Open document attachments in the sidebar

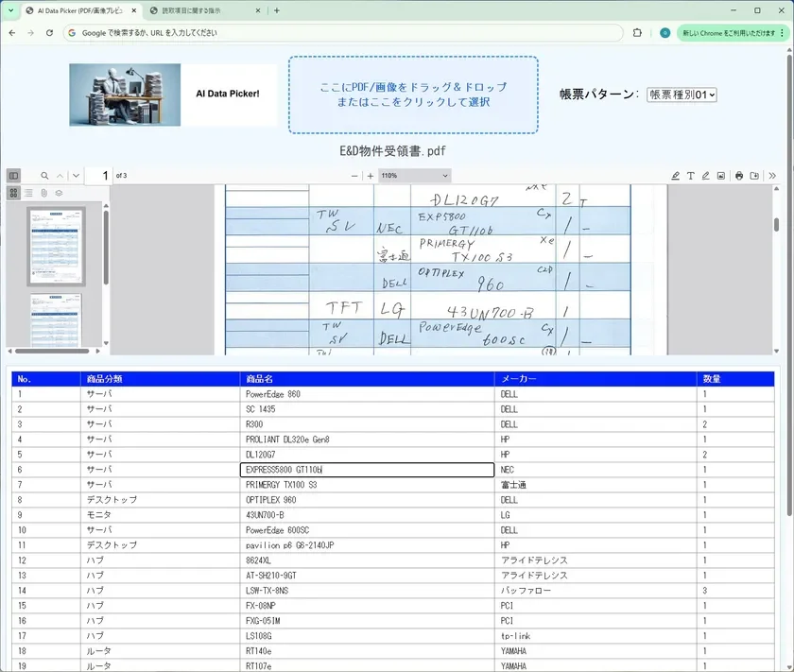[43, 192]
